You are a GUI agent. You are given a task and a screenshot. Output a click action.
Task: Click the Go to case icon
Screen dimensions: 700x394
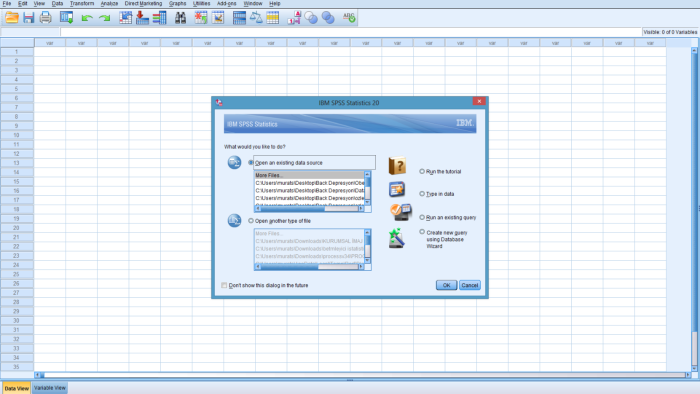pyautogui.click(x=125, y=18)
